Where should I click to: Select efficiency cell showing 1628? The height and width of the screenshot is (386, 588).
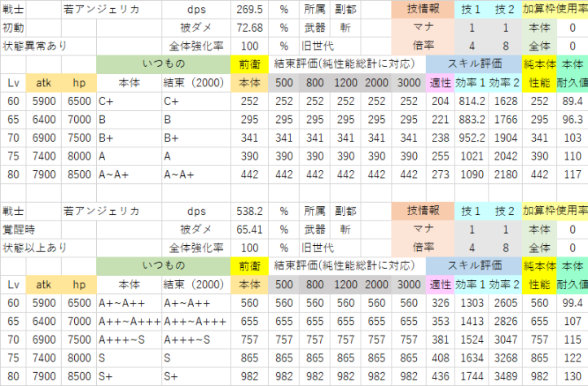506,101
